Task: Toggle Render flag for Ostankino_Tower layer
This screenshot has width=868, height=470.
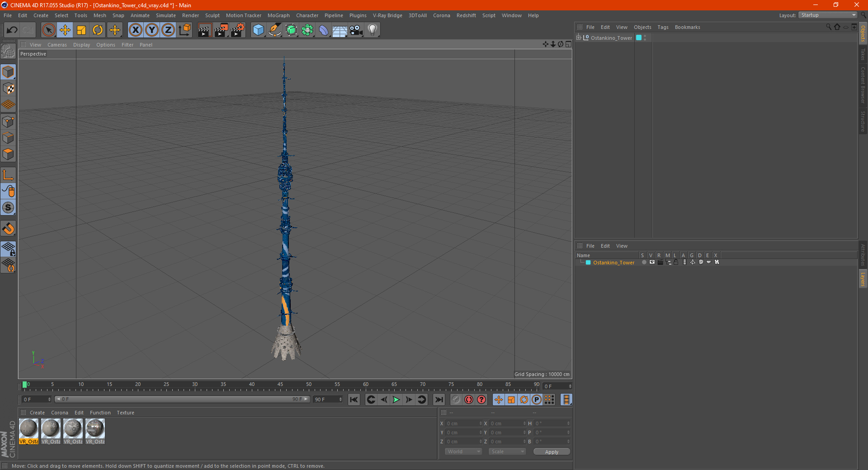Action: [660, 262]
